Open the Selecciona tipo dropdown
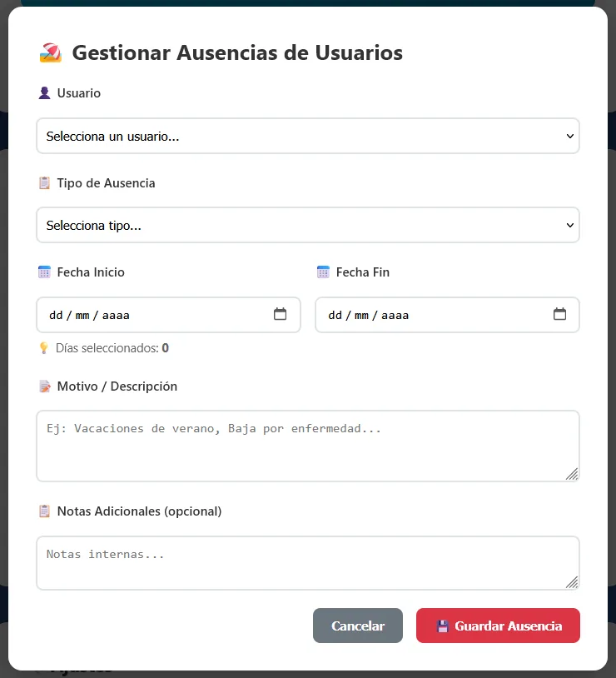This screenshot has width=616, height=678. tap(308, 225)
